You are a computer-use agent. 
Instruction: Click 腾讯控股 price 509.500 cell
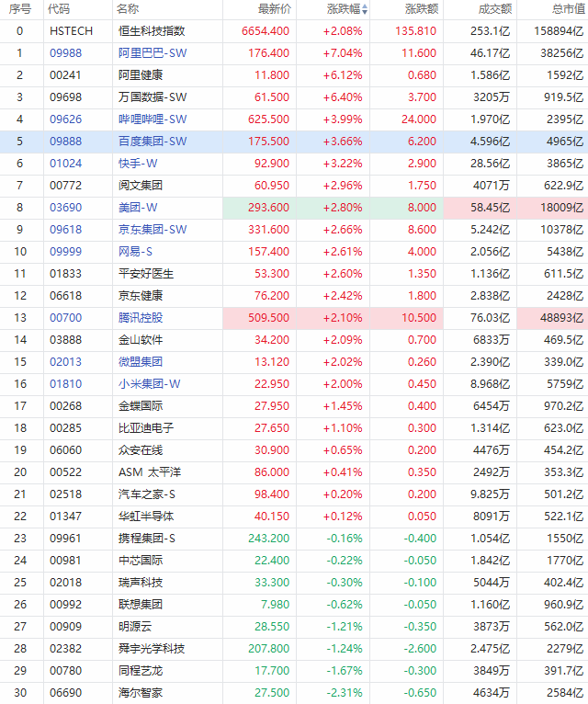coord(259,317)
